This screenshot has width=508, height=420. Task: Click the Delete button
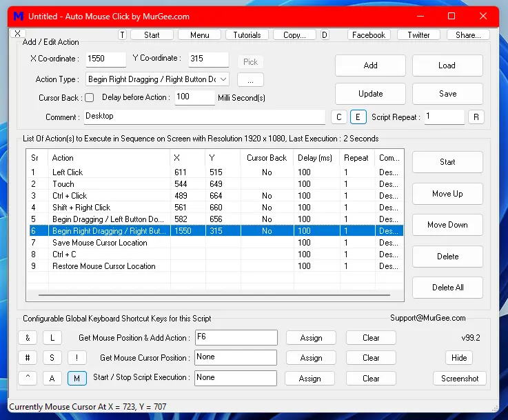[x=447, y=257]
